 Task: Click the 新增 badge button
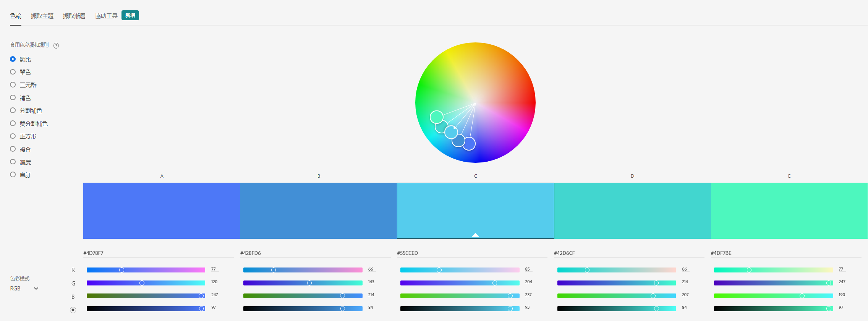[x=130, y=15]
